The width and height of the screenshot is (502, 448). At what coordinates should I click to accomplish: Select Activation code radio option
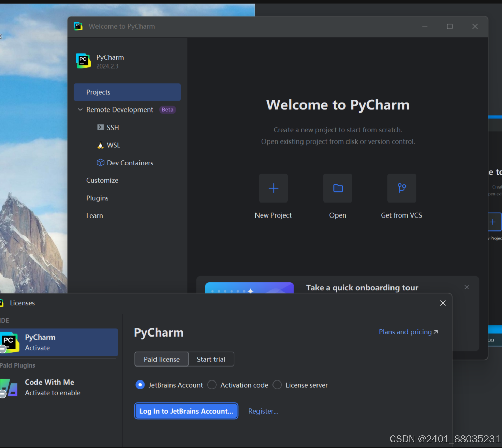[212, 385]
